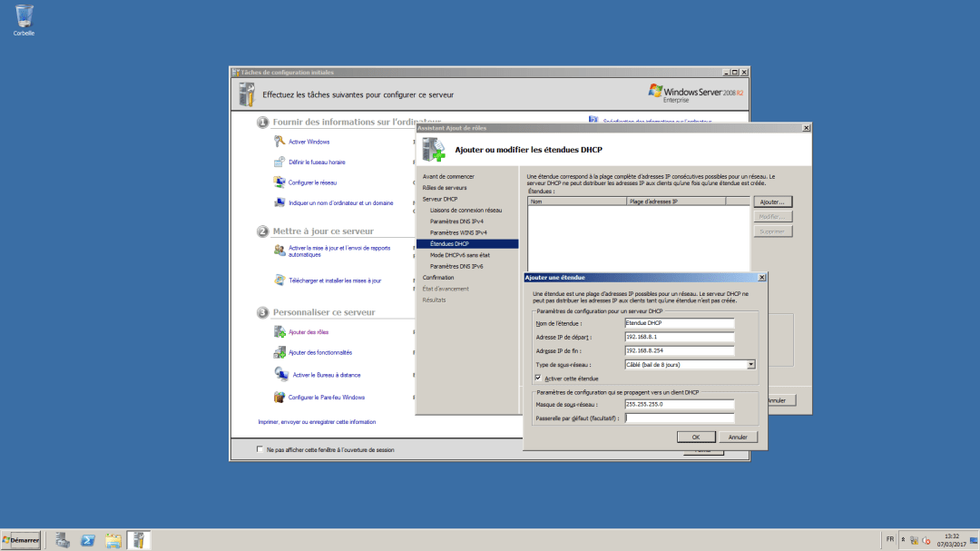Screen dimensions: 980x551
Task: Click the Imprimer, envoyer ou enregistrer cette information link
Action: 317,421
